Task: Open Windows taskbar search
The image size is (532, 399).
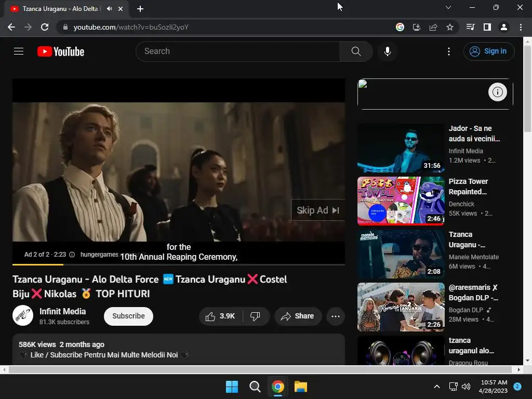Action: [255, 387]
